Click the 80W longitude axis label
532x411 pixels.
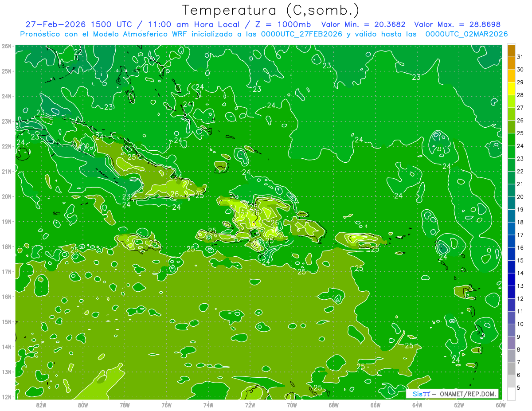[x=83, y=405]
